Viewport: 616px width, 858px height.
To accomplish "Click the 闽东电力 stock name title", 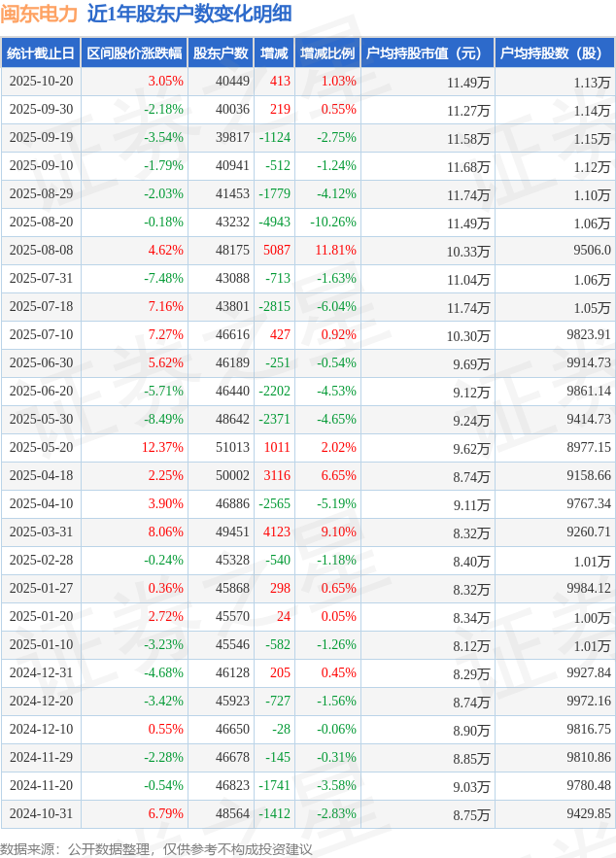I will pos(39,14).
